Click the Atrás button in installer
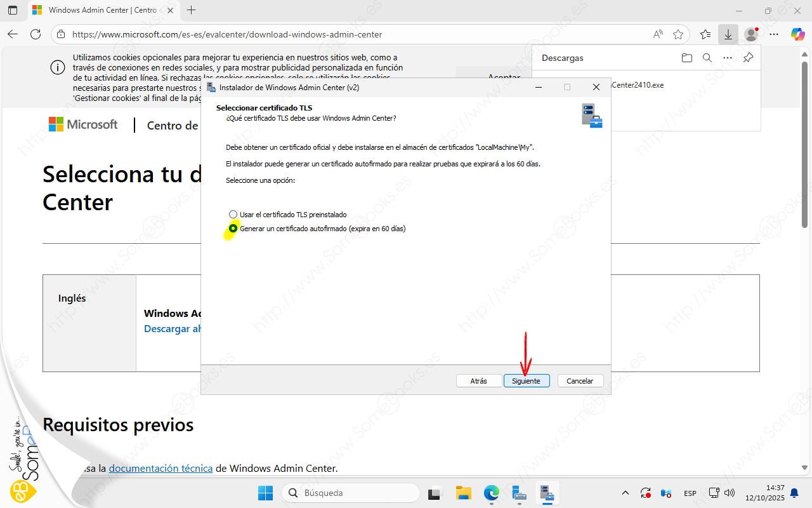812x508 pixels. click(x=478, y=381)
